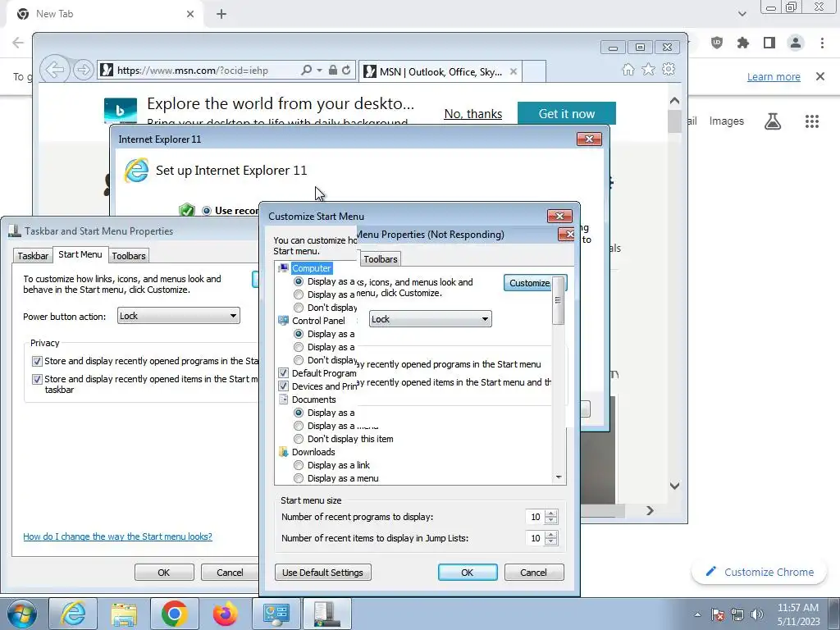Click the network tray icon
840x630 pixels.
coord(737,614)
